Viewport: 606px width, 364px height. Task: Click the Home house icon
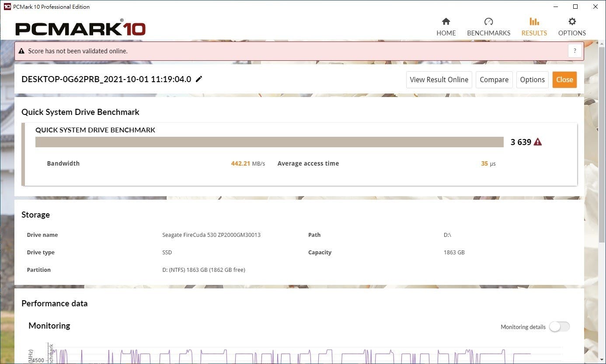[x=446, y=21]
